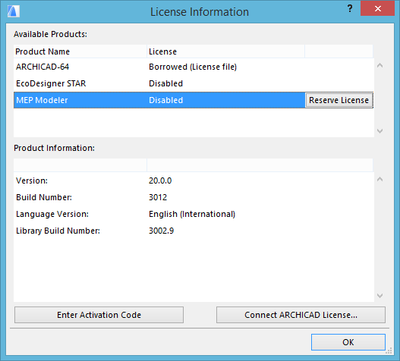This screenshot has height=361, width=400.
Task: Select the Version row in Product Information
Action: [193, 181]
